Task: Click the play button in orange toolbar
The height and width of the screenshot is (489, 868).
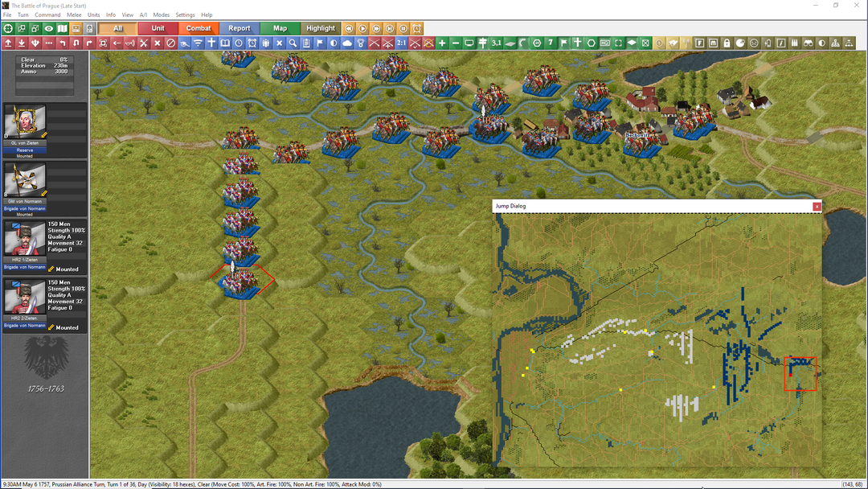Action: point(362,28)
